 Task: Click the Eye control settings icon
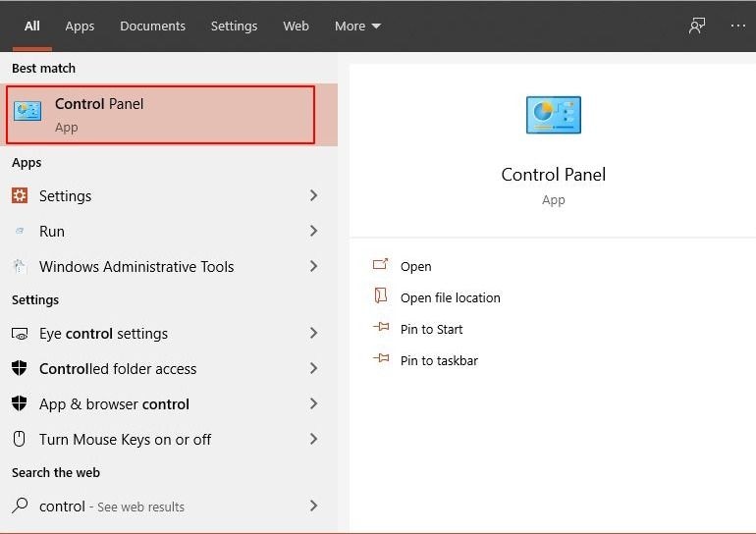(x=20, y=334)
